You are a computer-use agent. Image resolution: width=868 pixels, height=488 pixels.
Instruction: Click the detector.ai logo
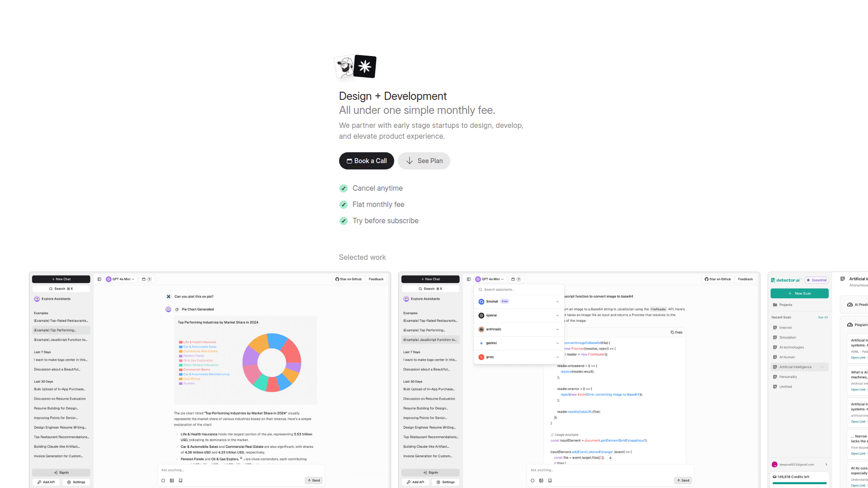[x=786, y=280]
